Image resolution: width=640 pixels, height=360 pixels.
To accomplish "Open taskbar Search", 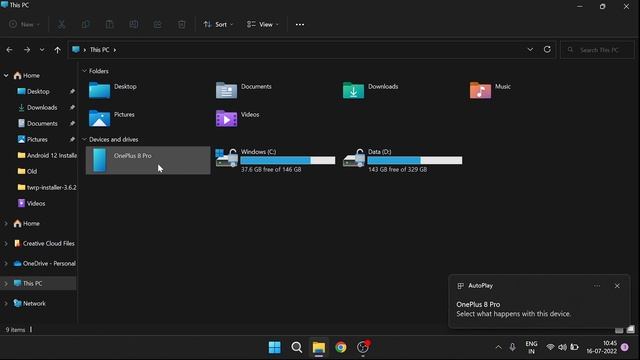I will pyautogui.click(x=297, y=347).
